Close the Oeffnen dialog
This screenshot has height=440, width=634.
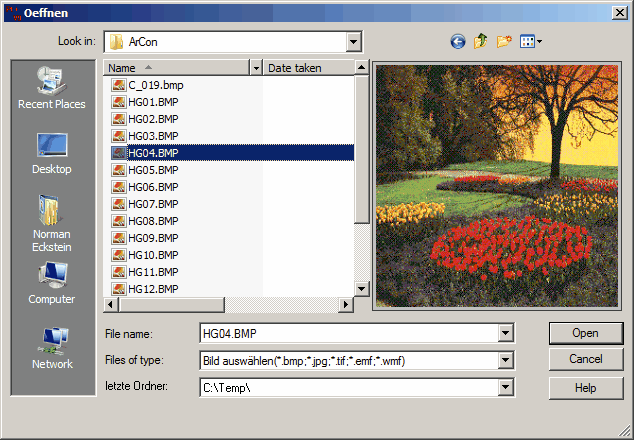[619, 13]
